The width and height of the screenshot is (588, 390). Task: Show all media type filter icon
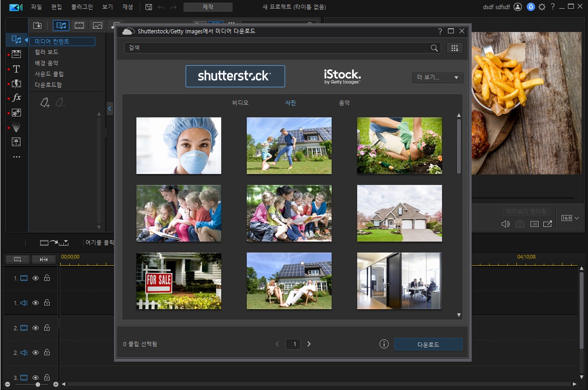(x=61, y=25)
